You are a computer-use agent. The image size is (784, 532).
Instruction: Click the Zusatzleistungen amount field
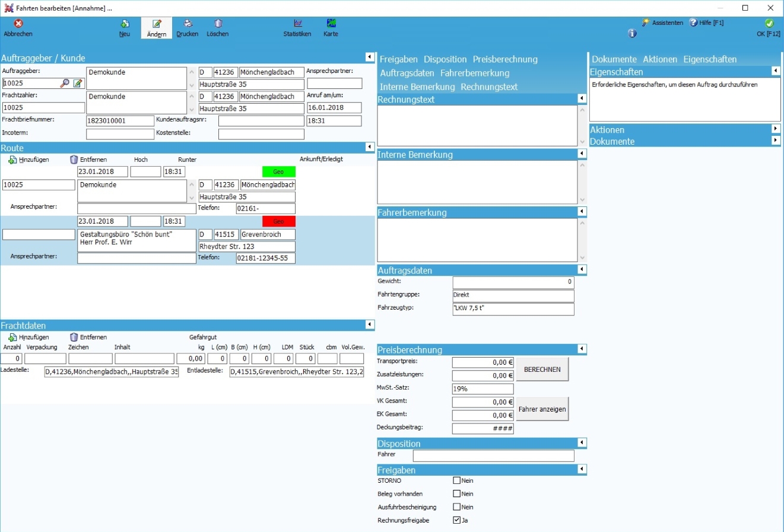click(x=483, y=375)
